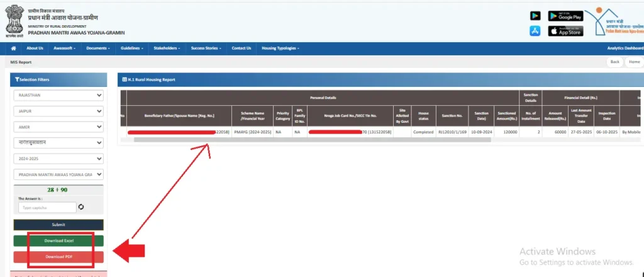Open the Google Play triangle icon
The image size is (644, 277).
[x=535, y=16]
